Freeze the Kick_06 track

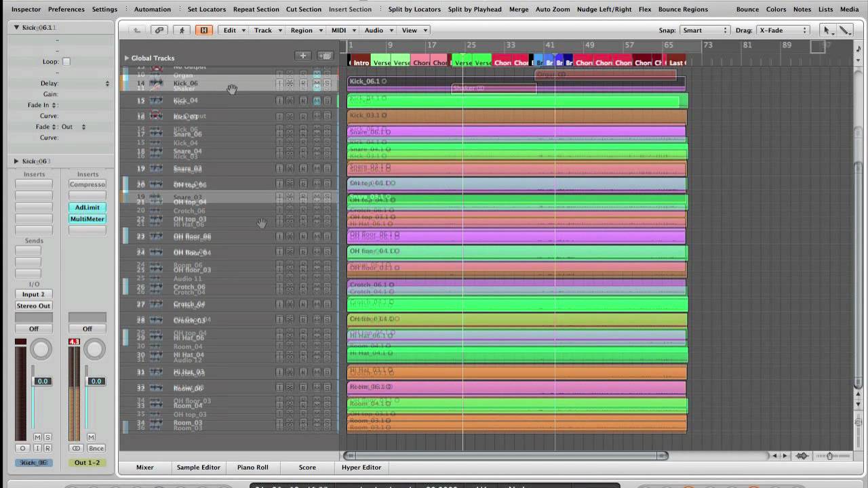click(x=290, y=83)
